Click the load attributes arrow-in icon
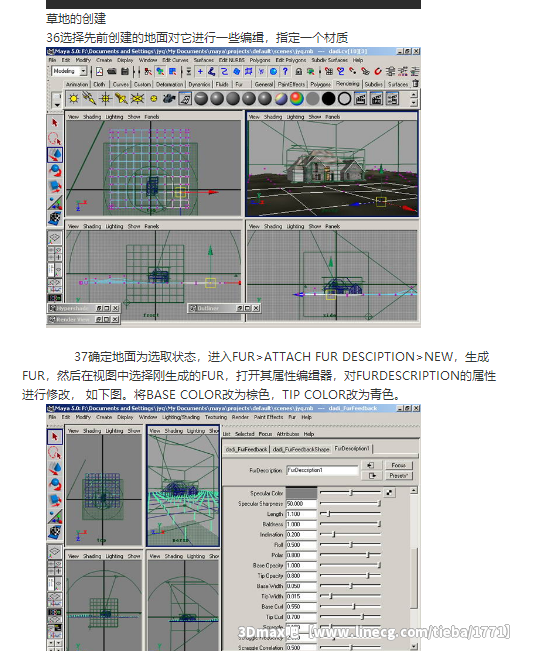 tap(371, 465)
